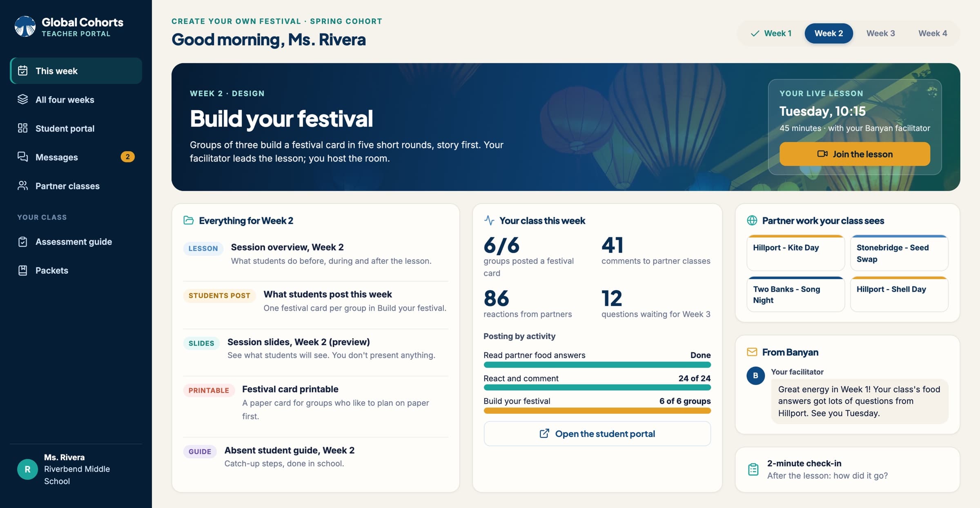Click the activity pulse icon by Your class this week
This screenshot has width=980, height=508.
[x=489, y=220]
